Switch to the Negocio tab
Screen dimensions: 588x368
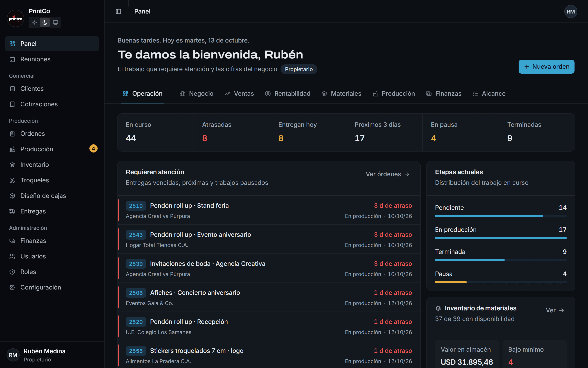click(x=196, y=94)
